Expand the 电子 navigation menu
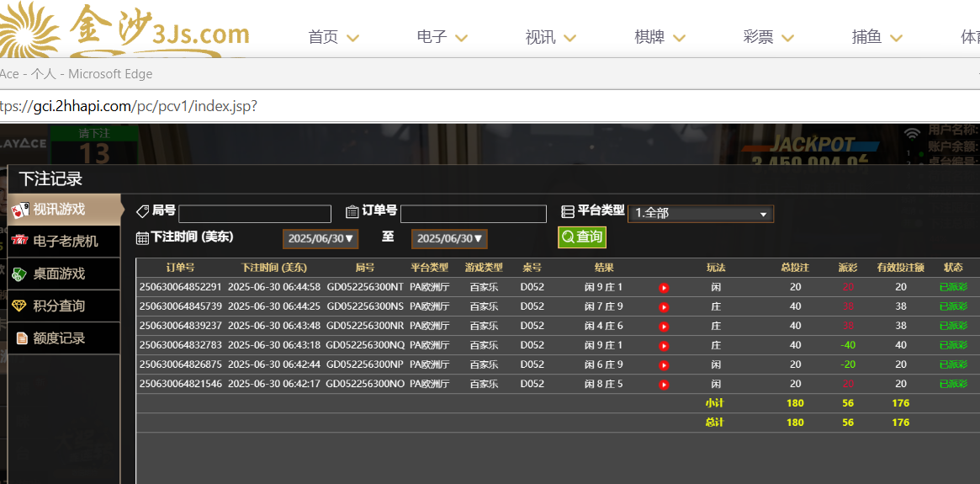This screenshot has height=484, width=980. 442,37
